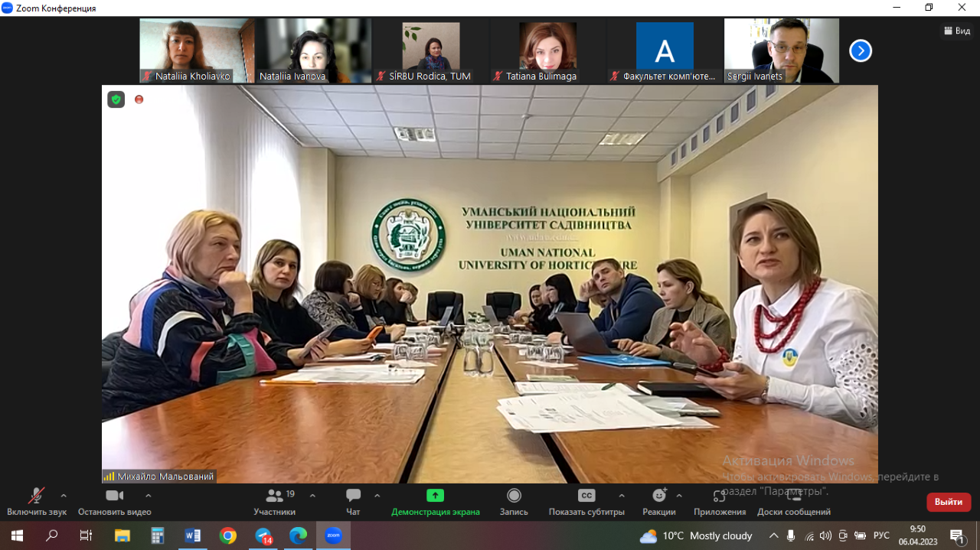This screenshot has width=980, height=550.
Task: Start Демонстрация экрана screen sharing
Action: 435,502
